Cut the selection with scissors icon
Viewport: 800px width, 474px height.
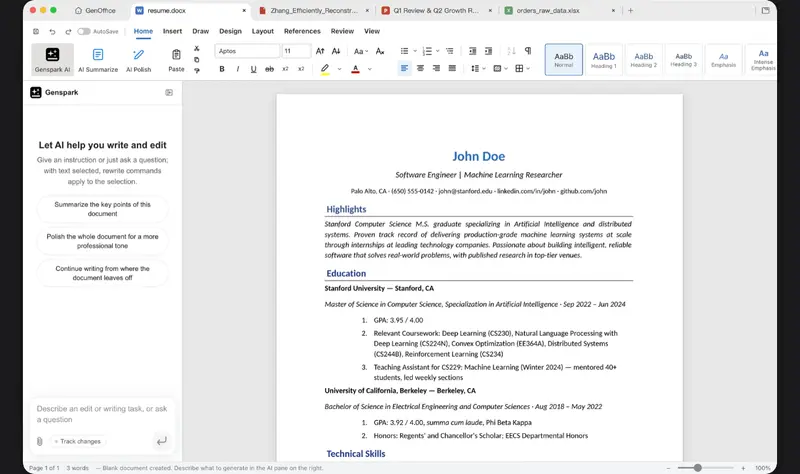tap(196, 48)
